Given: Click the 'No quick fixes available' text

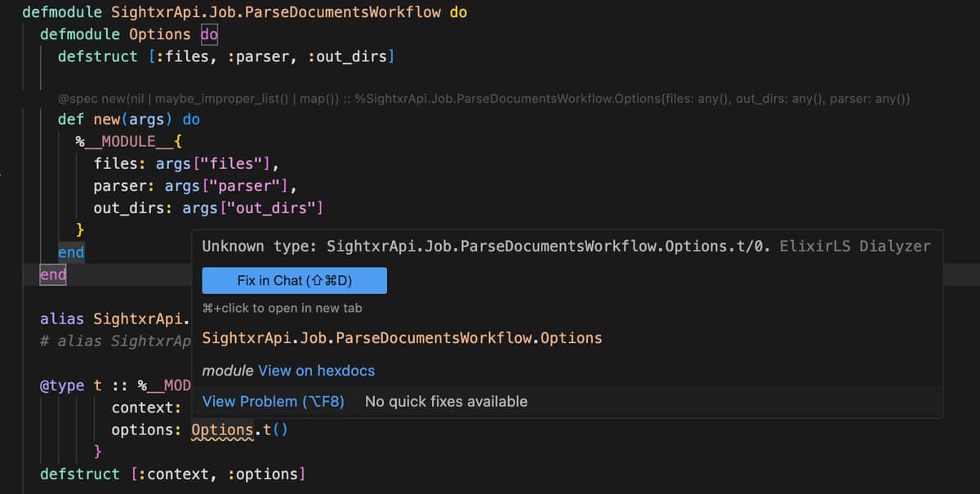Looking at the screenshot, I should [x=446, y=402].
